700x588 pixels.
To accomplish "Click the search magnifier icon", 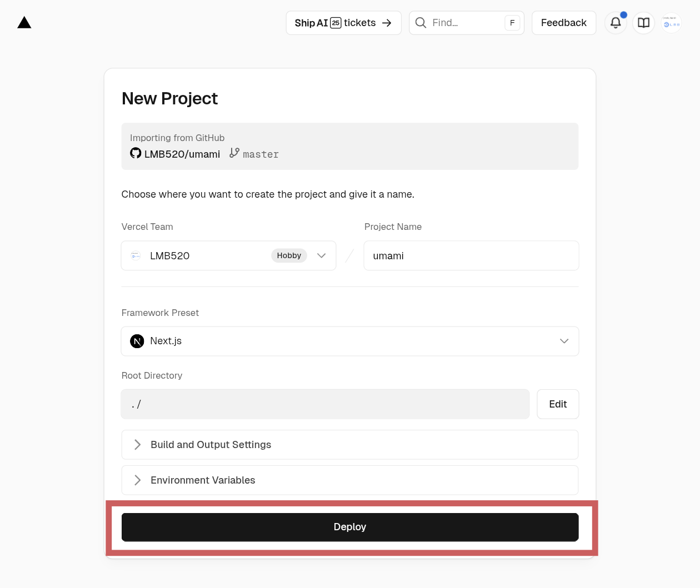I will tap(421, 23).
